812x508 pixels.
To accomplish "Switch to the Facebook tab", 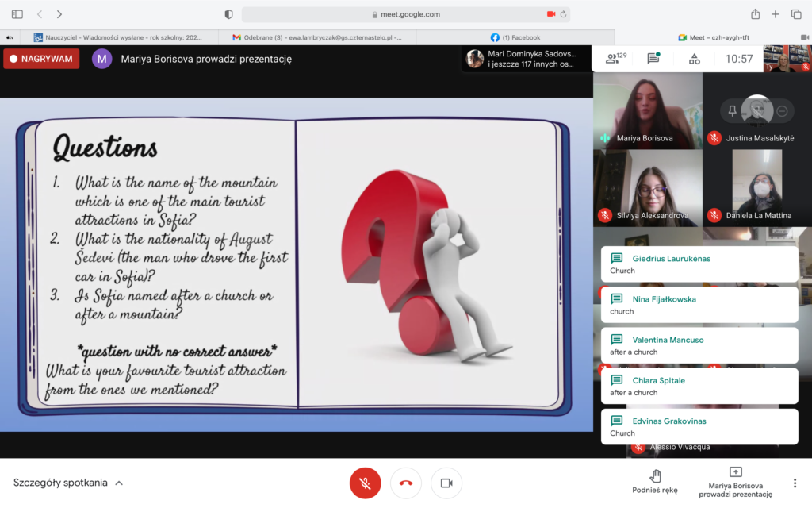I will [x=515, y=37].
